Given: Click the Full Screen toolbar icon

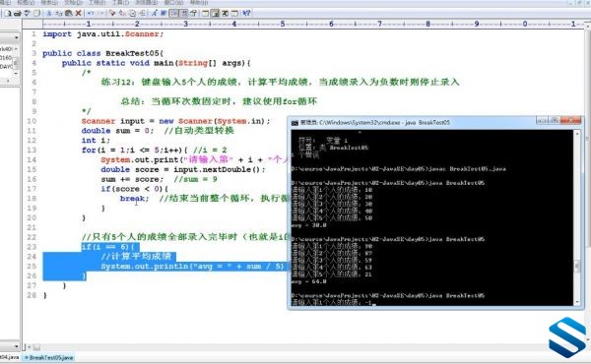Looking at the screenshot, I should tap(225, 13).
